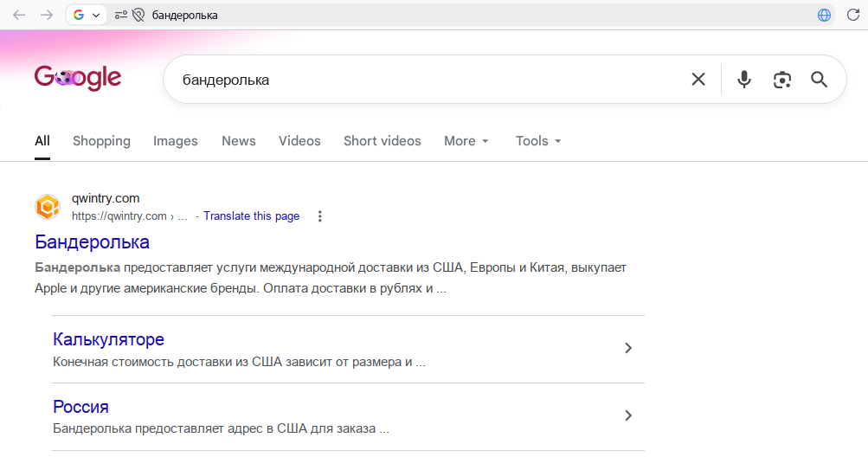
Task: Submit search with the magnifying glass
Action: coord(820,80)
